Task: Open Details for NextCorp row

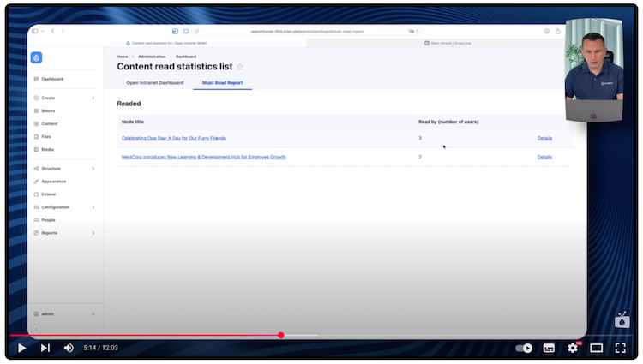Action: point(544,158)
